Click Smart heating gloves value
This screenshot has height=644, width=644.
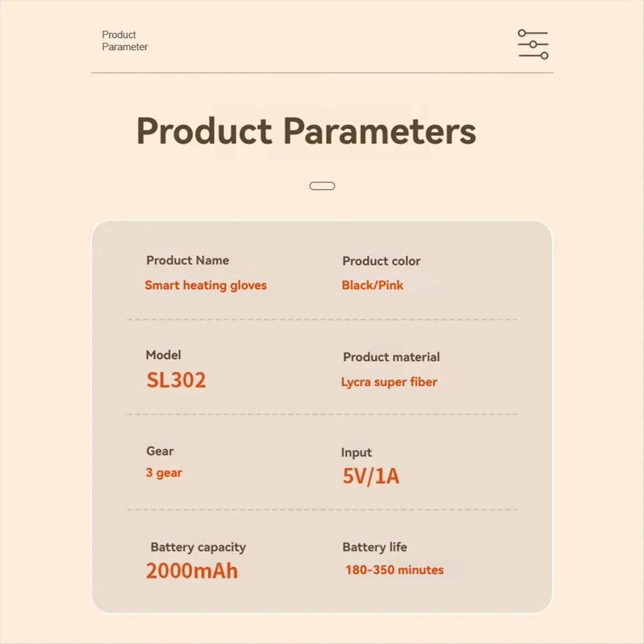tap(206, 285)
